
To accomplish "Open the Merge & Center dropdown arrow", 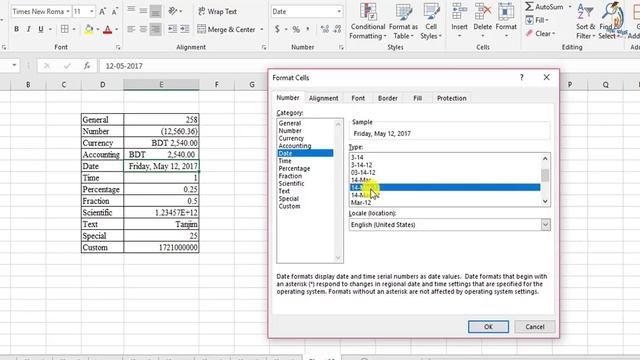I will (x=262, y=29).
